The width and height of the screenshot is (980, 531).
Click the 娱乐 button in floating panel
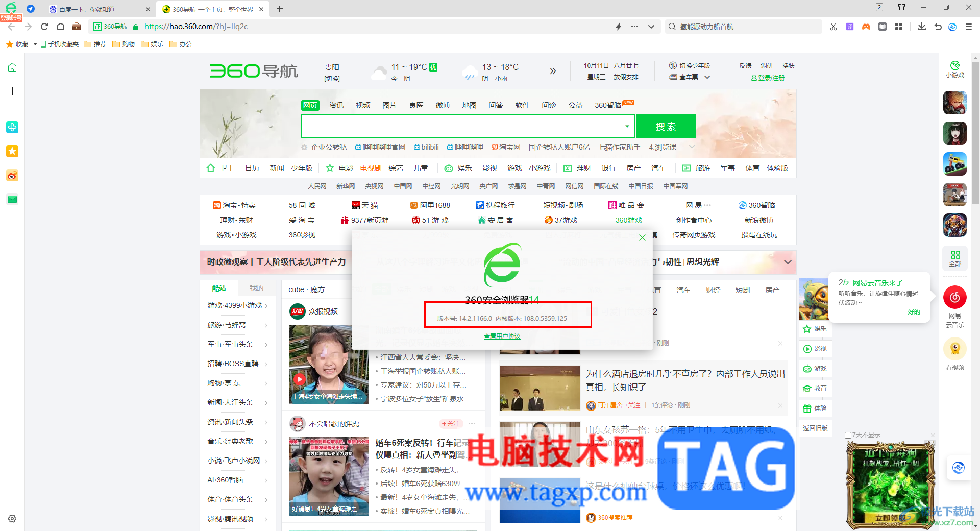815,329
